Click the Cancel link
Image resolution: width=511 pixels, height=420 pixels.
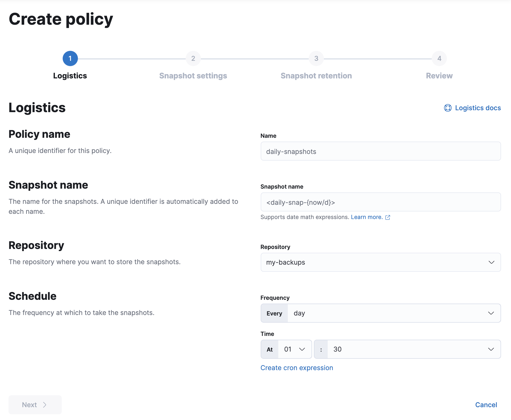click(486, 405)
